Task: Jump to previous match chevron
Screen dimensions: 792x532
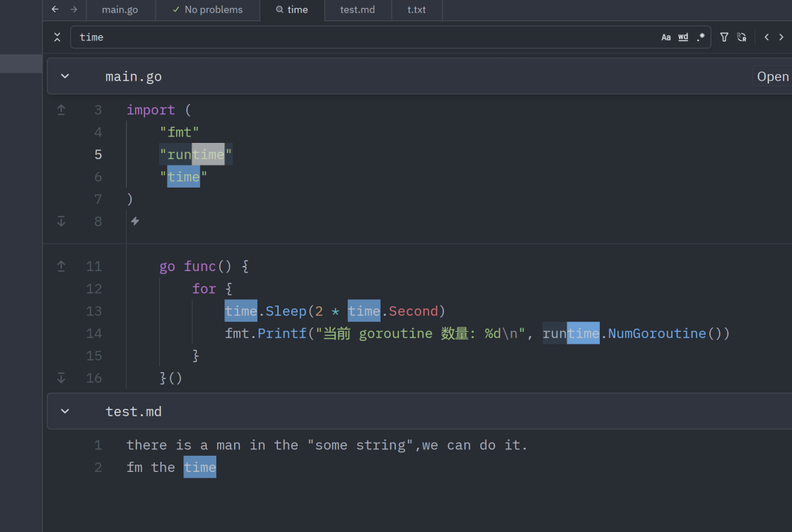Action: click(767, 37)
